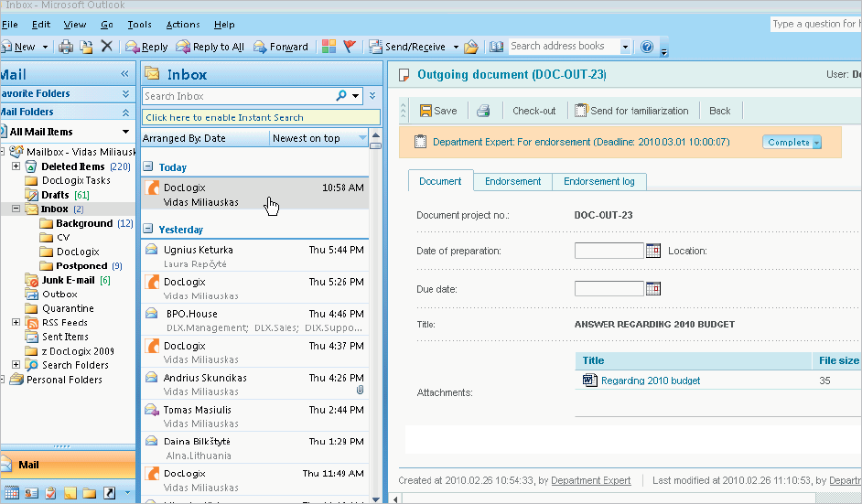
Task: Switch to Contacts view icon
Action: coord(31,492)
